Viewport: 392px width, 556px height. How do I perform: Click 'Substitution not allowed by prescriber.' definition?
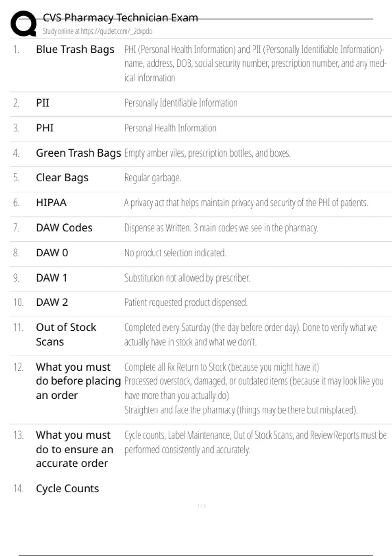click(x=187, y=278)
